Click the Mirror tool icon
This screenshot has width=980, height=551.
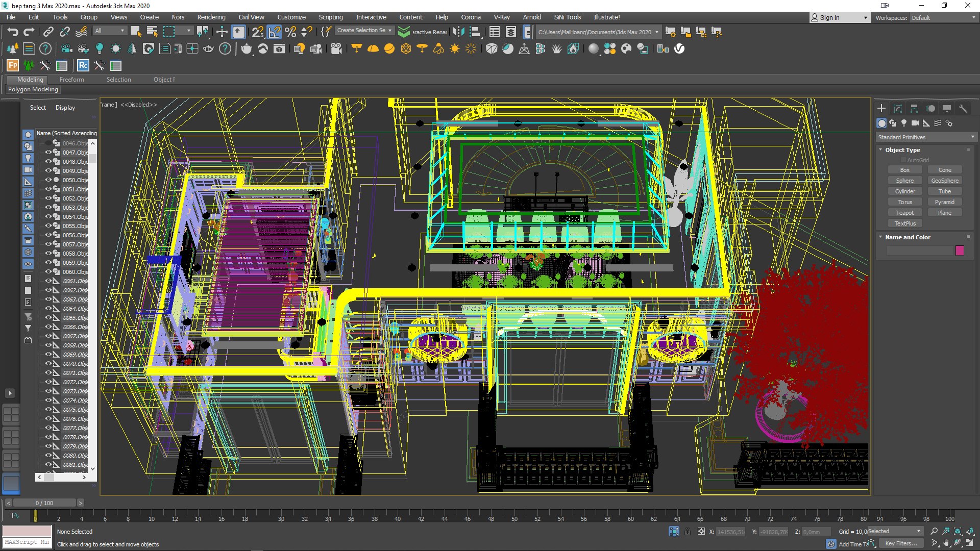pyautogui.click(x=459, y=32)
